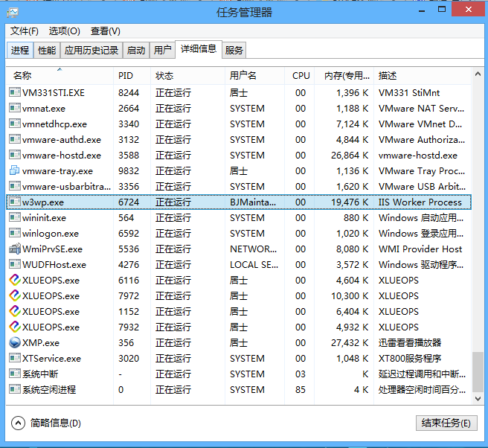Click description VM331 StiMnt
Viewport: 488px width, 448px height.
coord(409,93)
